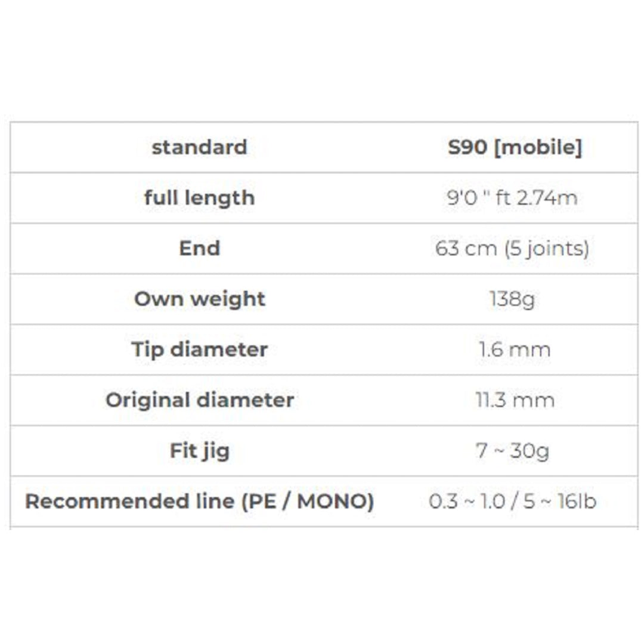Click the 'End' row label
Image resolution: width=644 pixels, height=644 pixels.
pyautogui.click(x=200, y=249)
